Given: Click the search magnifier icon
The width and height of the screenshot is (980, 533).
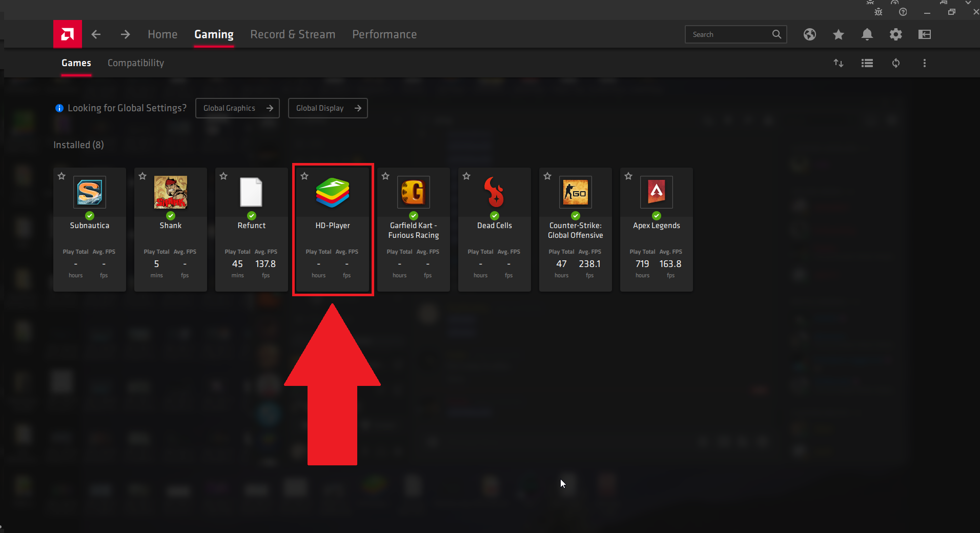Looking at the screenshot, I should 777,34.
